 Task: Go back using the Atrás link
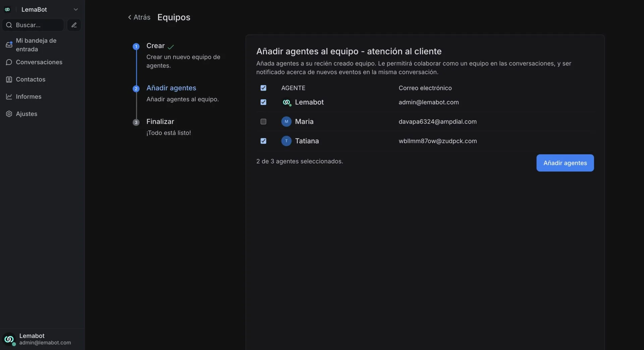[x=139, y=17]
